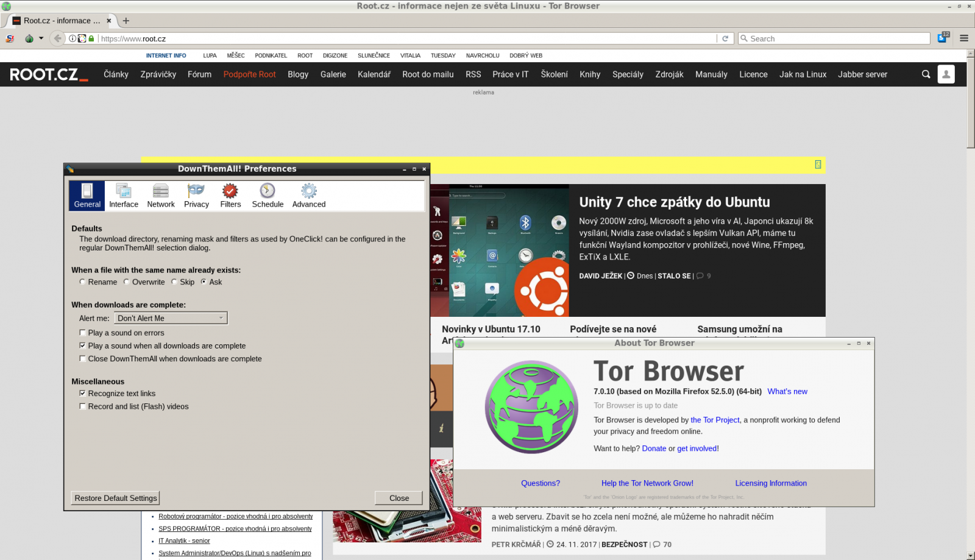Click the Tor Browser globe logo in About dialog
The image size is (975, 560).
click(531, 406)
